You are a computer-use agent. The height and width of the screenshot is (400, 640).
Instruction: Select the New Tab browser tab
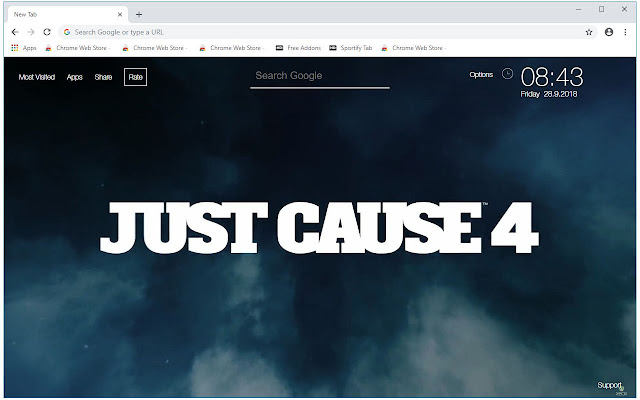[x=67, y=15]
